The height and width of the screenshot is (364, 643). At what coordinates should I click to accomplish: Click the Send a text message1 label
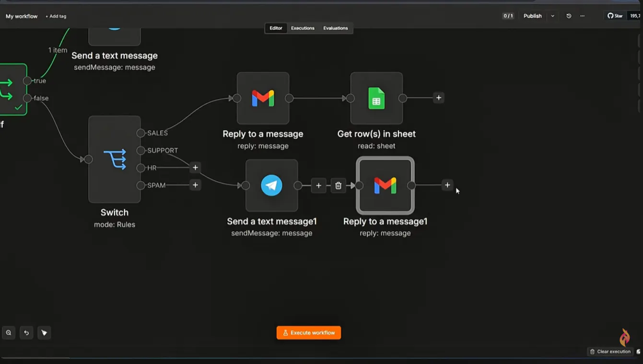pyautogui.click(x=271, y=221)
